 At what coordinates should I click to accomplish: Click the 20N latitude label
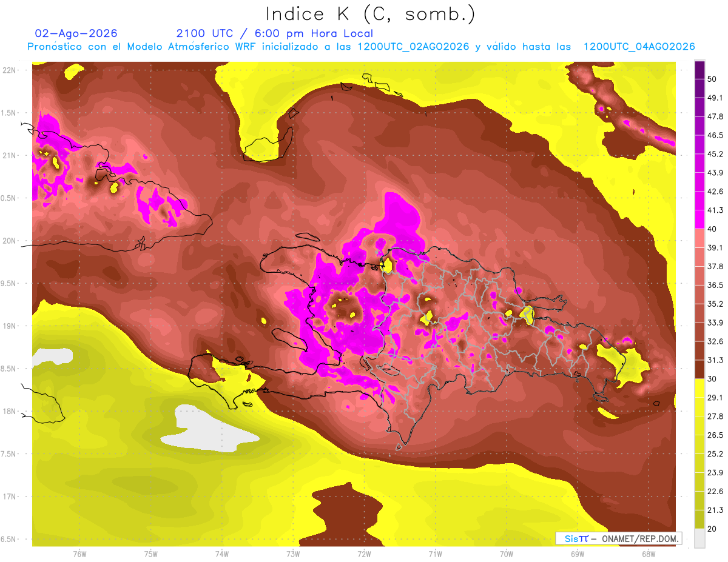tap(9, 241)
